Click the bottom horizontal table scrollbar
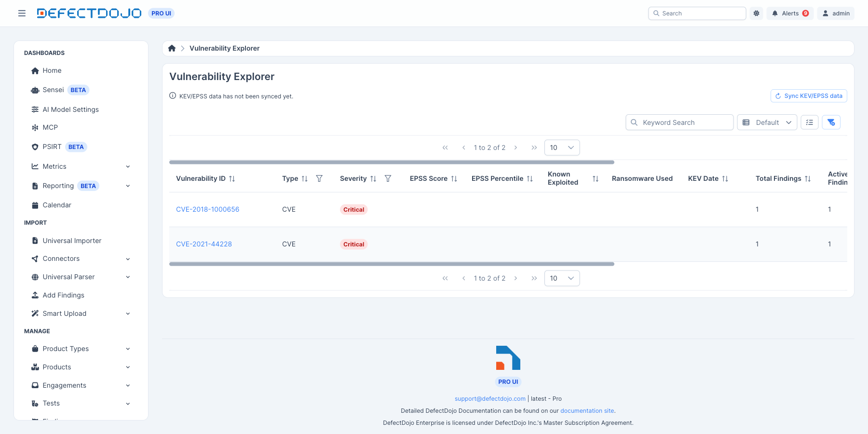 [x=392, y=264]
